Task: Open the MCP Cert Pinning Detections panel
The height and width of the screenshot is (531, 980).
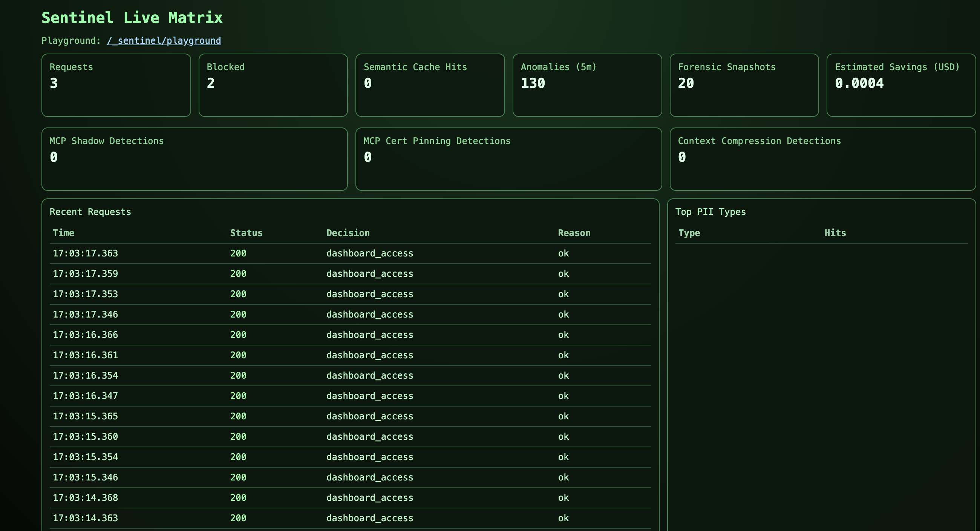Action: pyautogui.click(x=508, y=159)
